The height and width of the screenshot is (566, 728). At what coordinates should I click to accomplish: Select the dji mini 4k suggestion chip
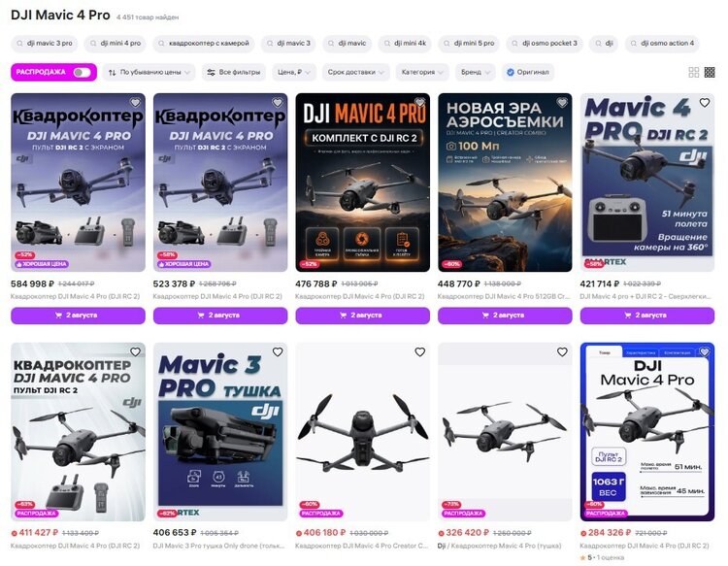[405, 43]
